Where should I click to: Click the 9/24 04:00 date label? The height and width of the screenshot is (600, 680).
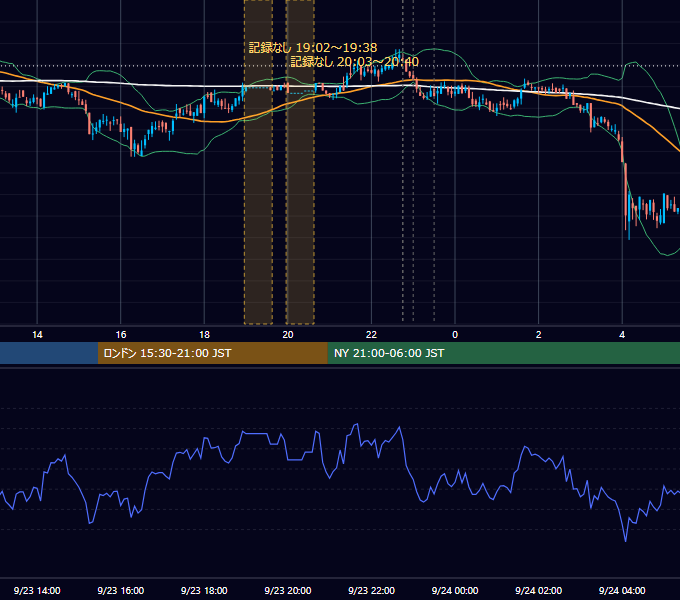coord(622,590)
